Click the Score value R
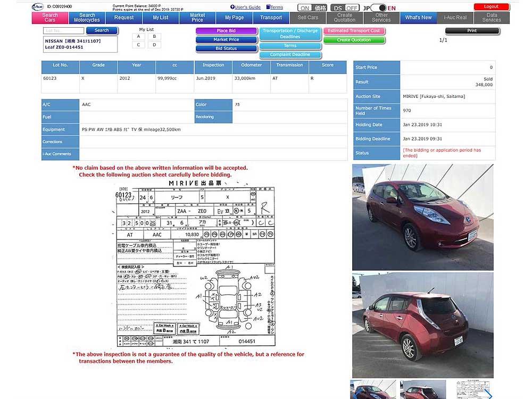Viewport: 532px width, 399px height. [312, 78]
